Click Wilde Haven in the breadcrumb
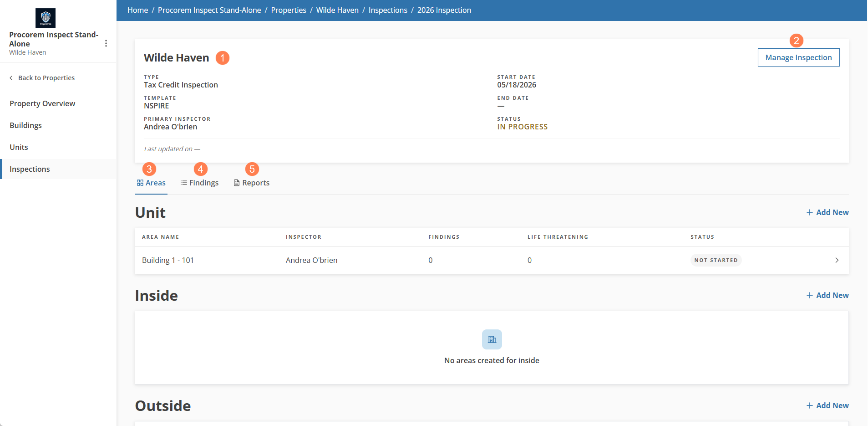 click(337, 10)
